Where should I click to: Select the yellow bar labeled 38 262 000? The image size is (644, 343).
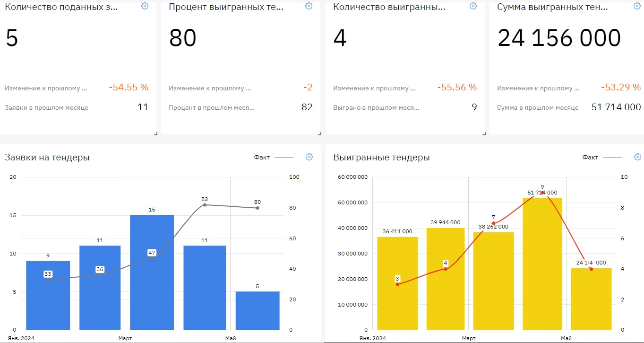tap(494, 281)
